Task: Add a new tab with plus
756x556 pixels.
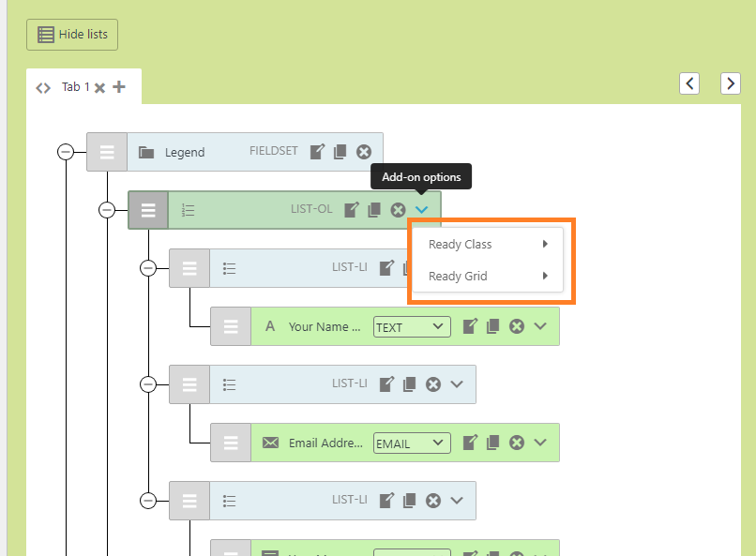Action: click(x=119, y=87)
